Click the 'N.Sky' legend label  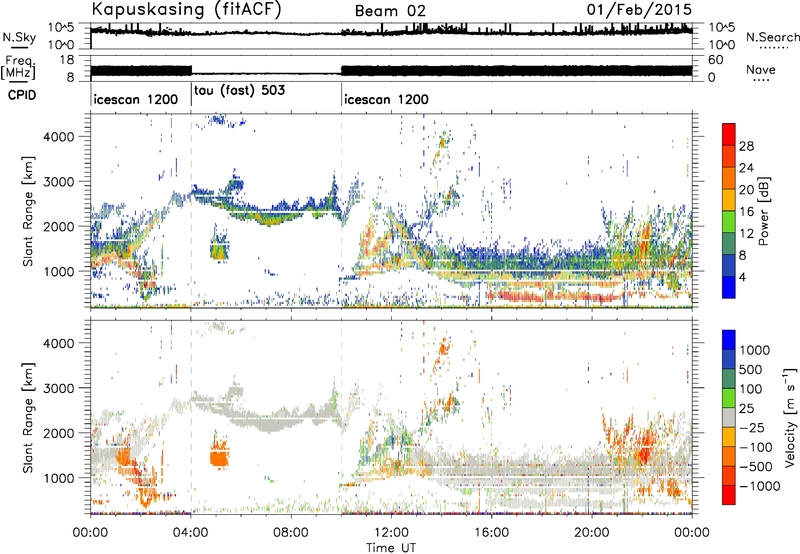pyautogui.click(x=19, y=38)
